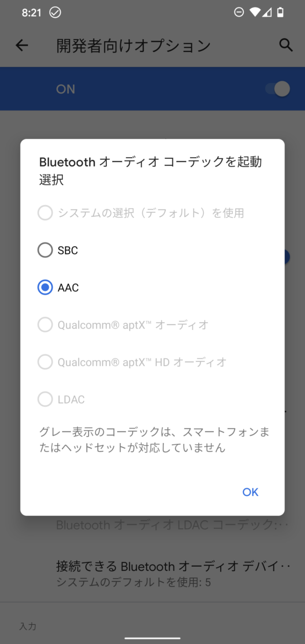Tap the checkmark circle notification icon
The image size is (305, 644).
55,12
